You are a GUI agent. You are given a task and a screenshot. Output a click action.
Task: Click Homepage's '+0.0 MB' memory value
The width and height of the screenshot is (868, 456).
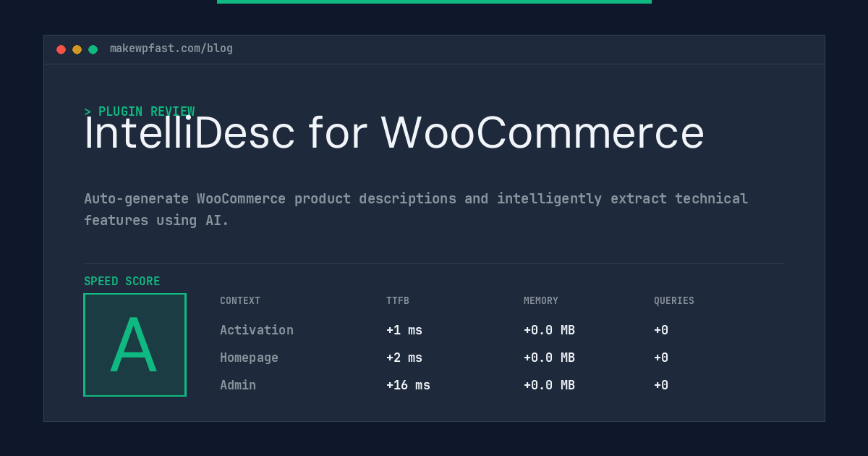pyautogui.click(x=549, y=358)
